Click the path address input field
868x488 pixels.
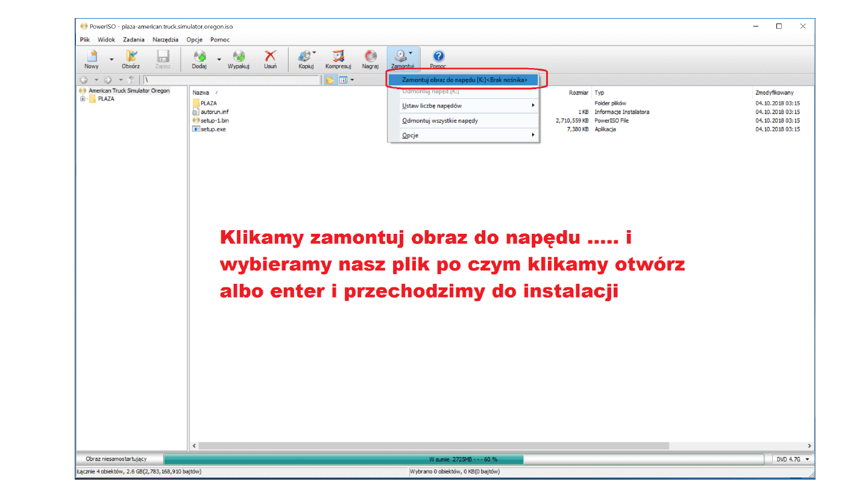231,80
